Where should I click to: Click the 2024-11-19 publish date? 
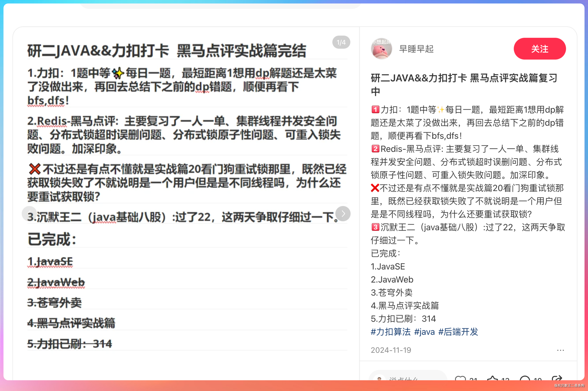(x=391, y=350)
